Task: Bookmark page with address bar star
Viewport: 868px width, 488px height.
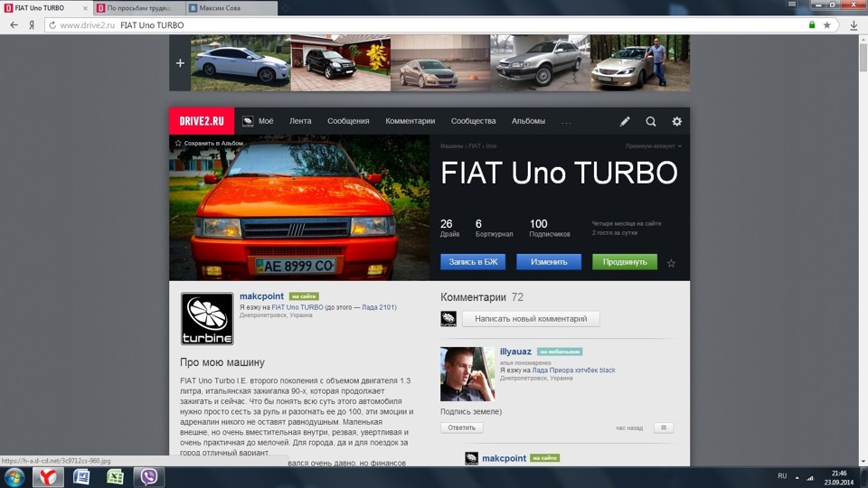Action: point(826,25)
